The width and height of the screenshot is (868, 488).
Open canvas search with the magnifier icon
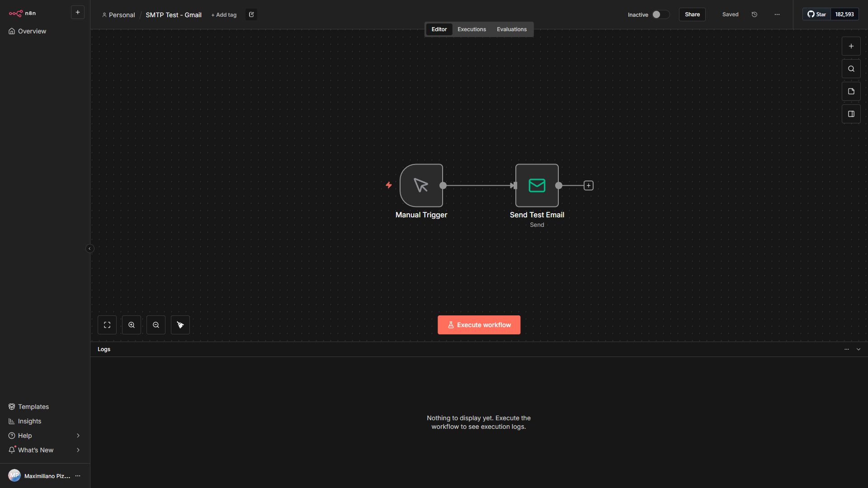coord(851,68)
